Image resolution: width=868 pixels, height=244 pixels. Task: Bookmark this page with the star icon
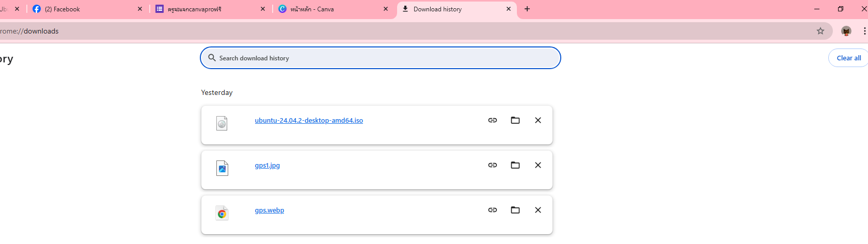[820, 31]
